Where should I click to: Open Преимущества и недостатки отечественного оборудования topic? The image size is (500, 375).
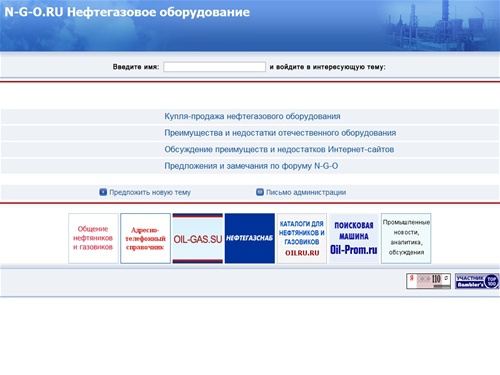pos(280,133)
